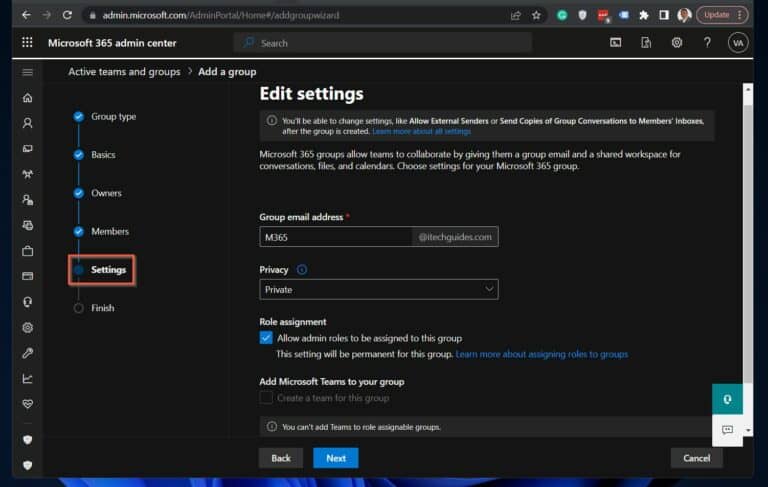Open Devices icon in the sidebar
The width and height of the screenshot is (768, 487).
(x=27, y=148)
